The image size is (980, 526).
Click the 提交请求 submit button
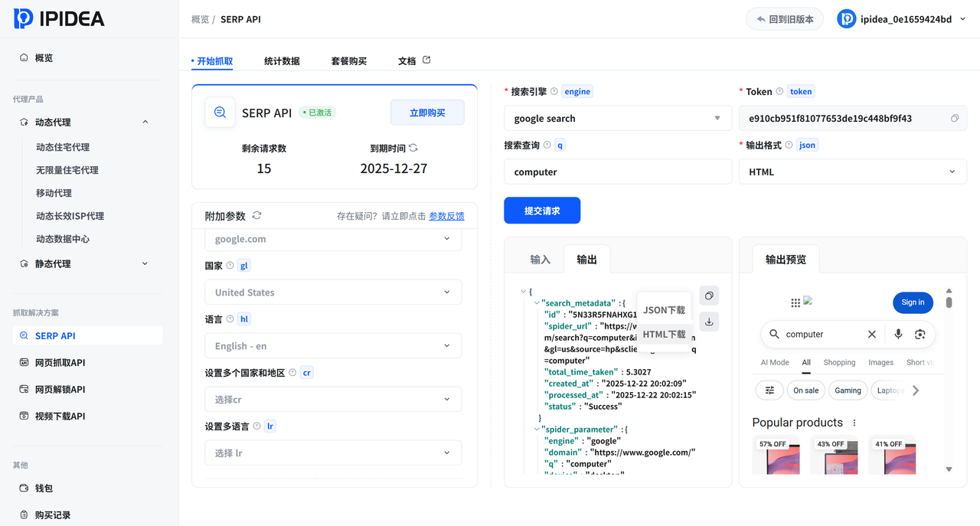click(x=542, y=211)
